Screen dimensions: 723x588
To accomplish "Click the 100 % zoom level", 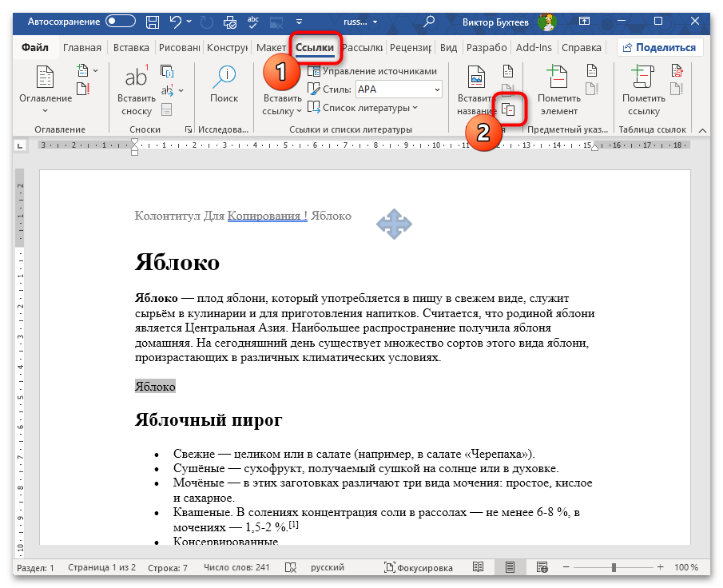I will (685, 568).
